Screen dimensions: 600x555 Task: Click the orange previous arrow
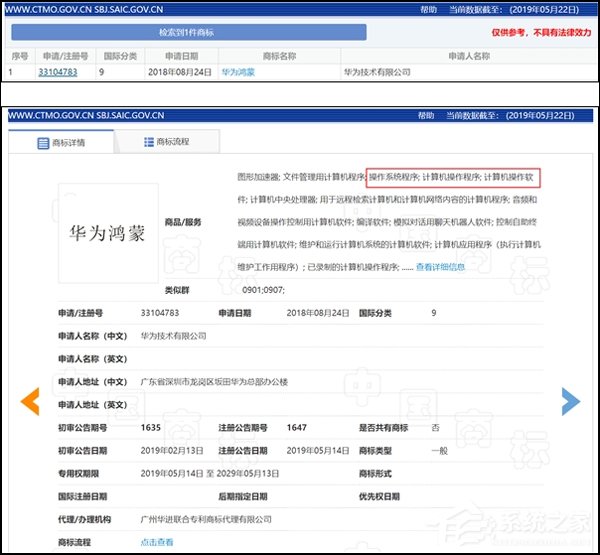point(30,401)
